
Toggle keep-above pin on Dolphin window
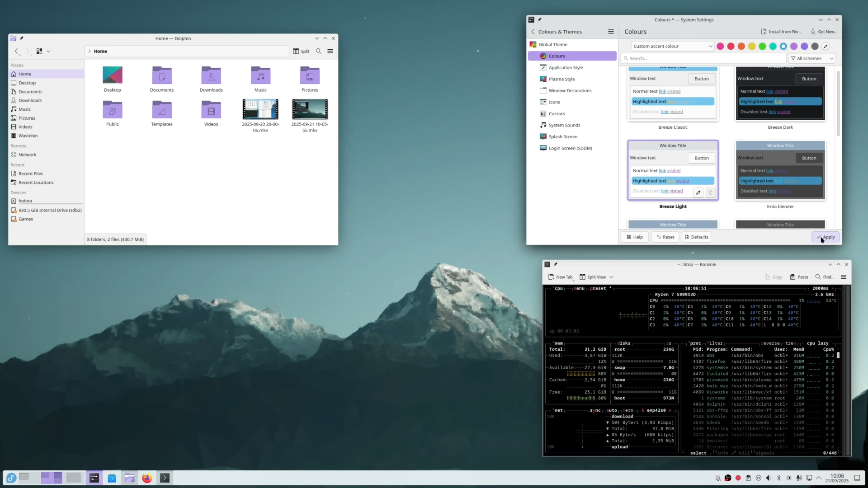coord(22,38)
